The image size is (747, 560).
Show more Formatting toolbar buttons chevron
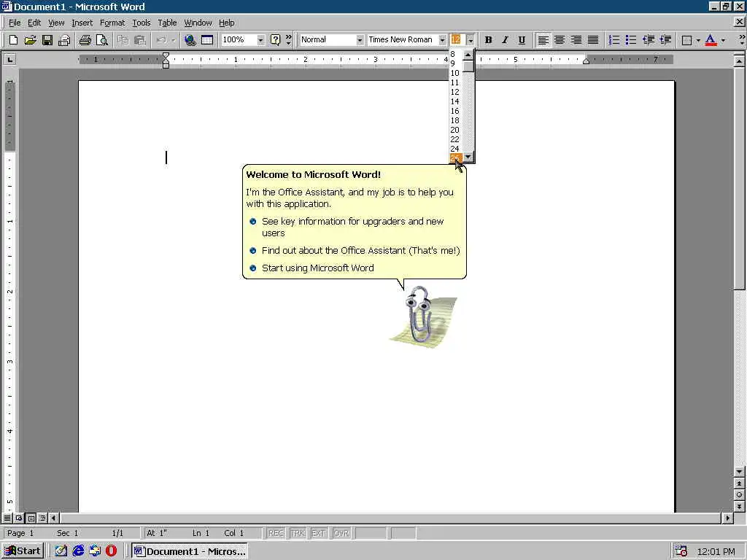[742, 40]
